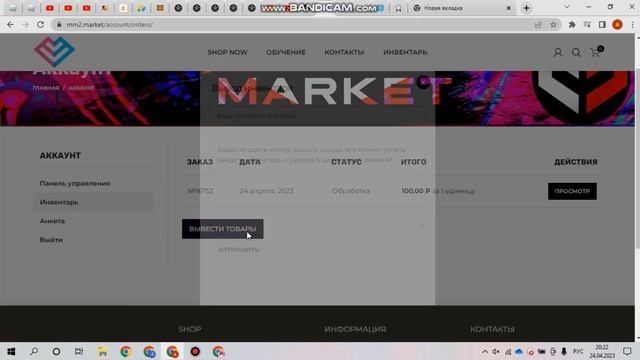Open the ОБУЧЕНИЕ menu item
This screenshot has height=360, width=640.
(286, 52)
